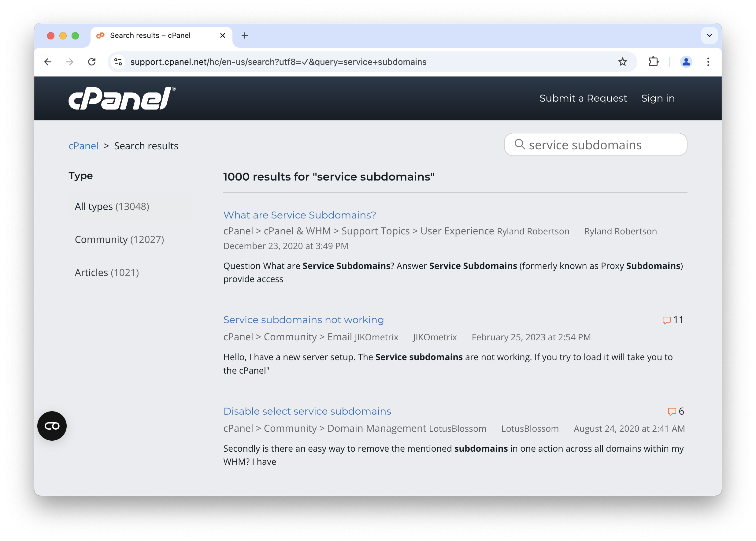Open the Chrome profile avatar
Screen dimensions: 756x541
click(686, 62)
